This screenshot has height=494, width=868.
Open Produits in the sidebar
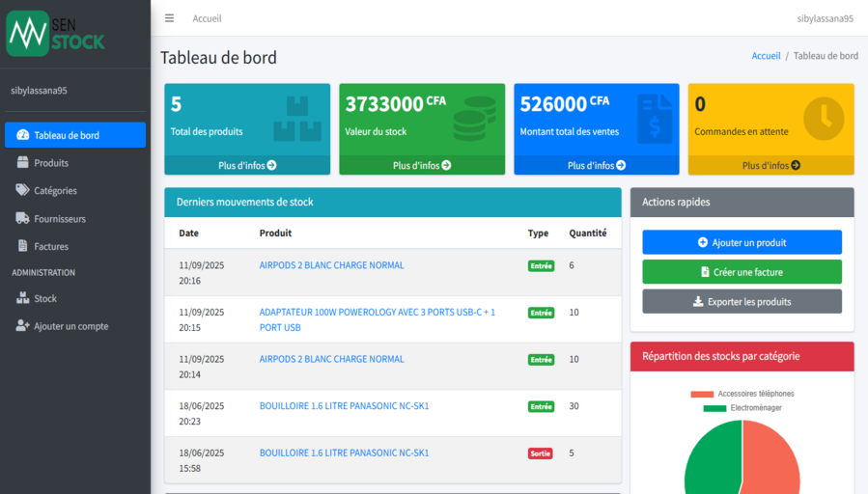(x=51, y=163)
